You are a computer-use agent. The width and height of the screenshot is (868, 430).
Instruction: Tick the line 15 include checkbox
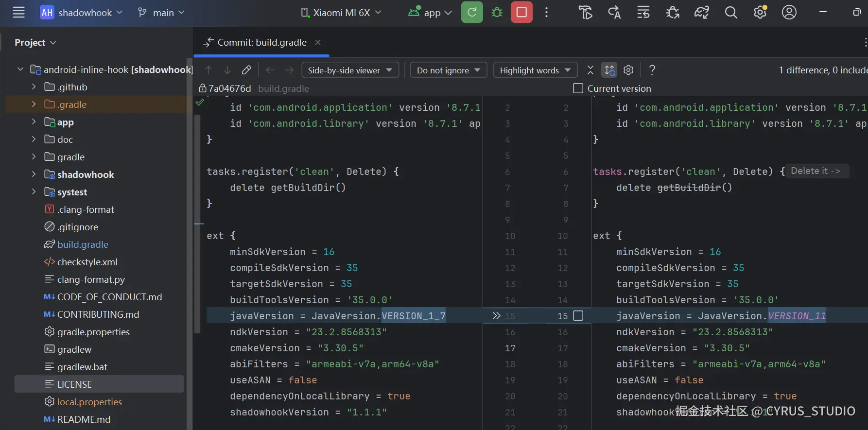(578, 316)
